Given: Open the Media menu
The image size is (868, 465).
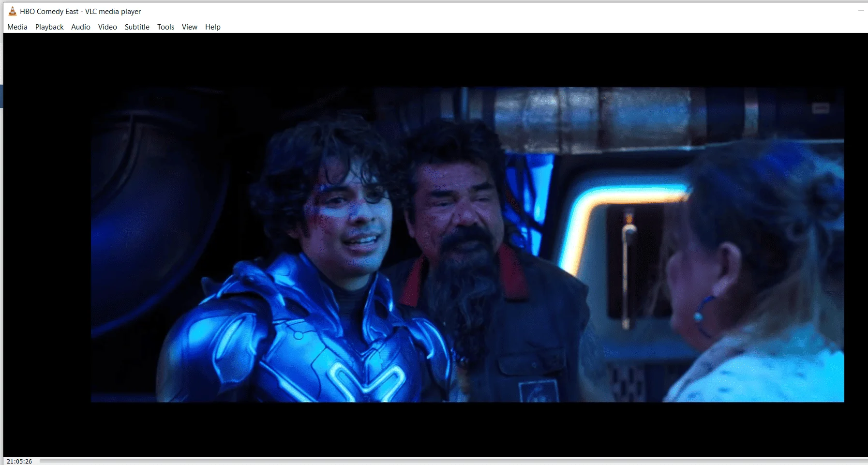Looking at the screenshot, I should (x=17, y=27).
